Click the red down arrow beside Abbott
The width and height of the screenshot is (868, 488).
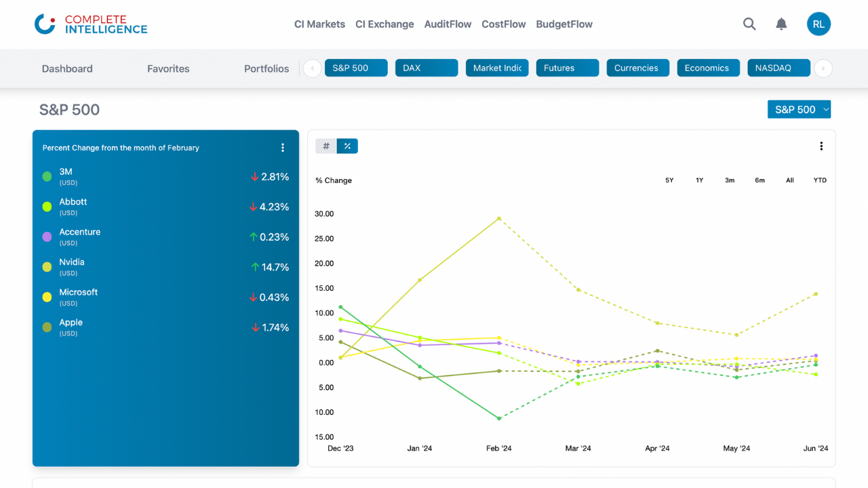click(253, 207)
